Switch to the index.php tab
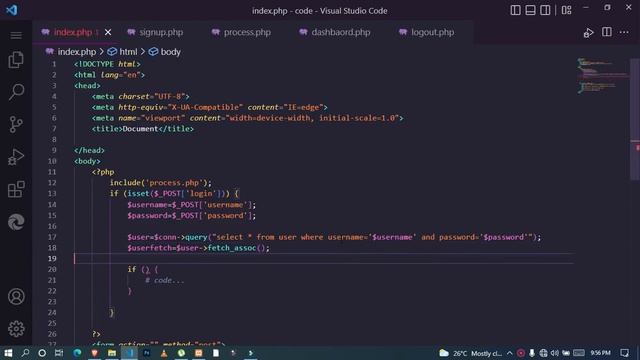This screenshot has height=360, width=640. [x=73, y=32]
